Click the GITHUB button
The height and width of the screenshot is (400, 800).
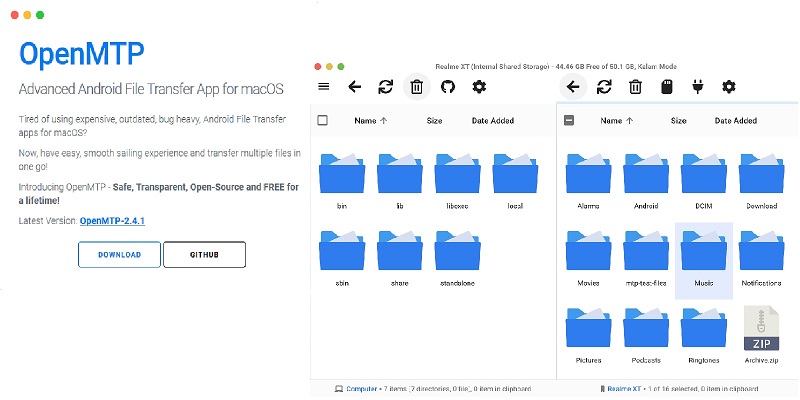pos(204,255)
